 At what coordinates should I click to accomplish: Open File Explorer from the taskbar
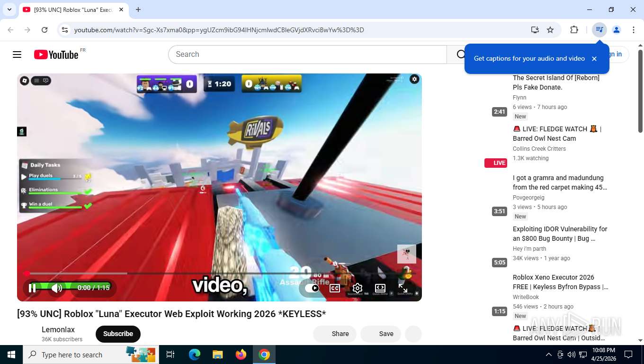tap(218, 355)
